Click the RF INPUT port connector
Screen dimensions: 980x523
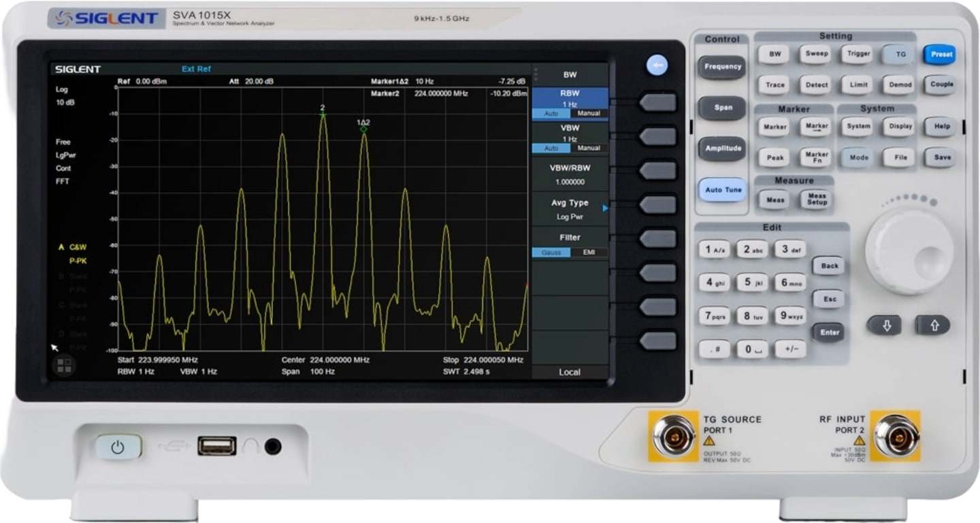pos(896,436)
